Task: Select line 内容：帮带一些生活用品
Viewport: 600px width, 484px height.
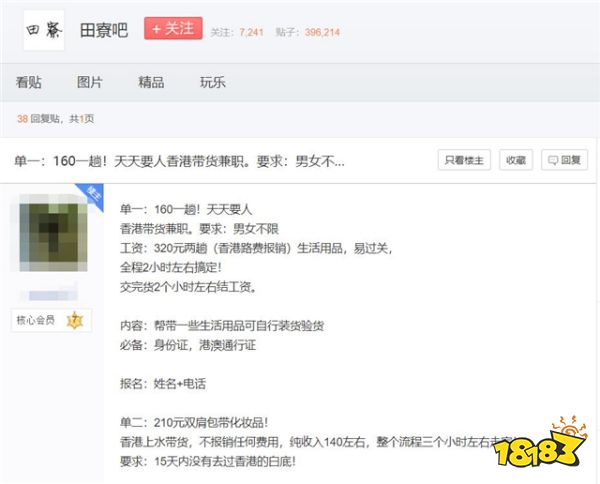Action: pyautogui.click(x=222, y=326)
